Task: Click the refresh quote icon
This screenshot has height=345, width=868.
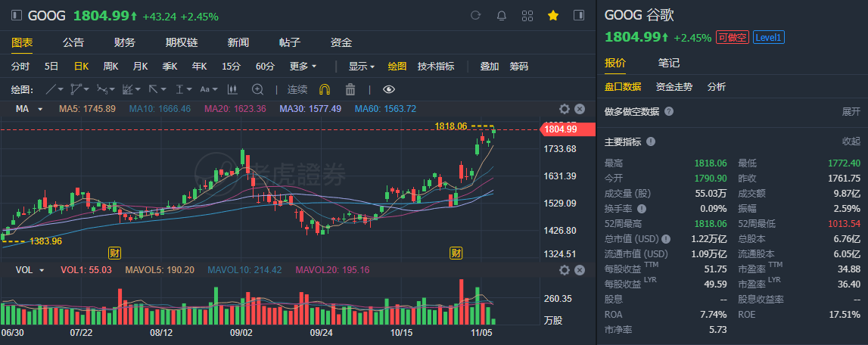Action: click(476, 15)
